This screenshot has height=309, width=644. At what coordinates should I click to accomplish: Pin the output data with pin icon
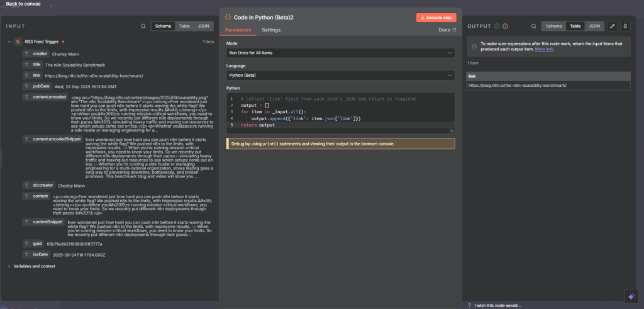click(x=625, y=26)
